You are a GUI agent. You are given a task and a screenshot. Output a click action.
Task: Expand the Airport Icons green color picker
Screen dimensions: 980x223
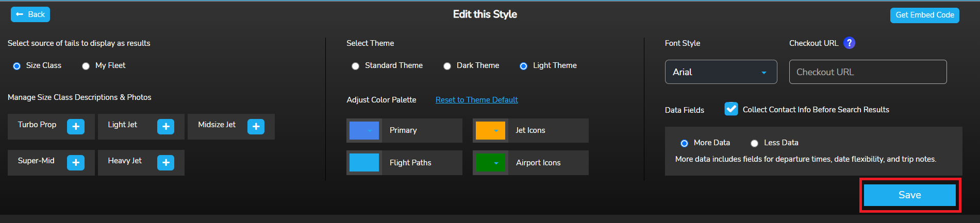[490, 163]
